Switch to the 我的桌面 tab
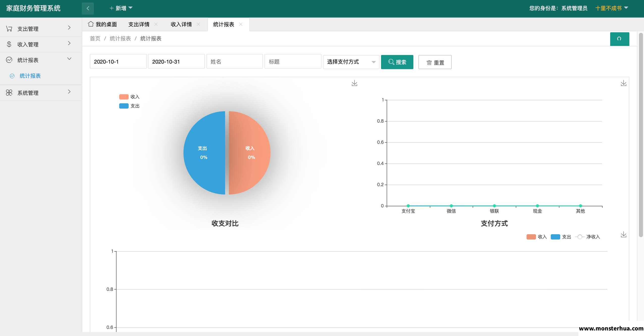 coord(102,24)
